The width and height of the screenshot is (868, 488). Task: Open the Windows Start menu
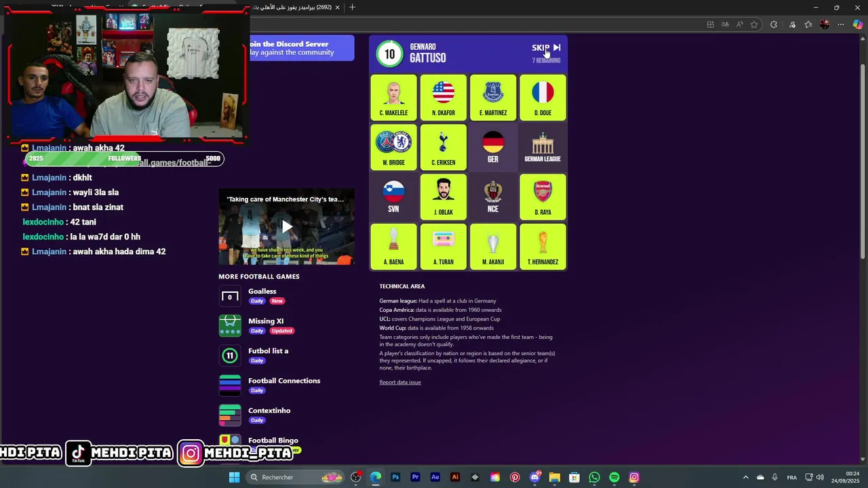234,477
